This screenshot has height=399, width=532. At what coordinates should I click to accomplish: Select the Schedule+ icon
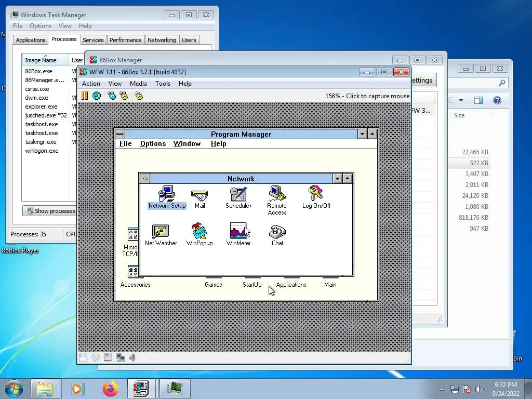coord(238,197)
